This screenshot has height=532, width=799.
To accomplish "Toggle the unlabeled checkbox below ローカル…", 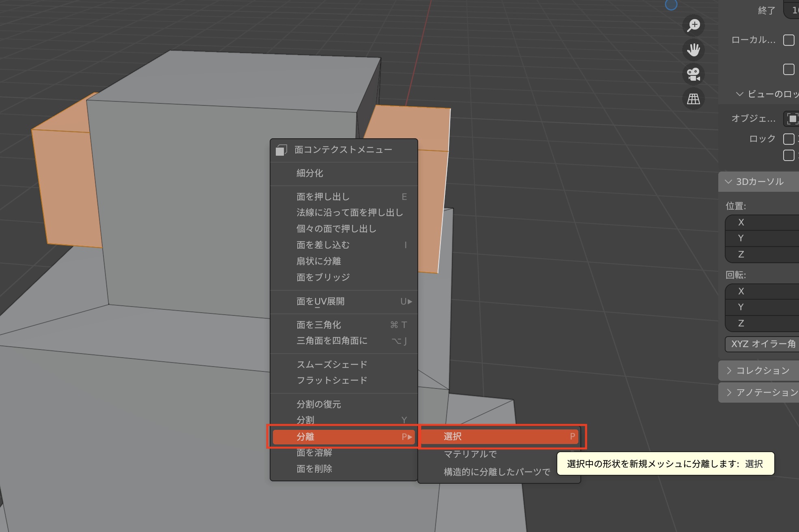I will click(x=788, y=69).
